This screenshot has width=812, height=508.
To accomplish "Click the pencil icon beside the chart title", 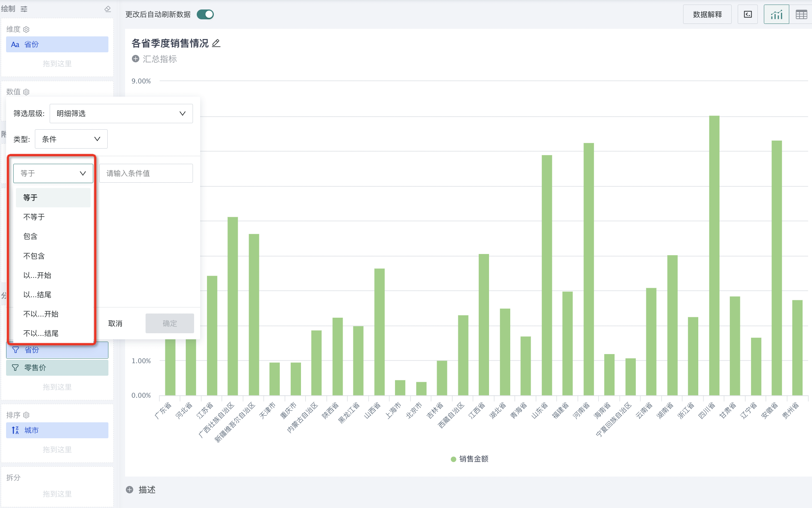I will [216, 43].
